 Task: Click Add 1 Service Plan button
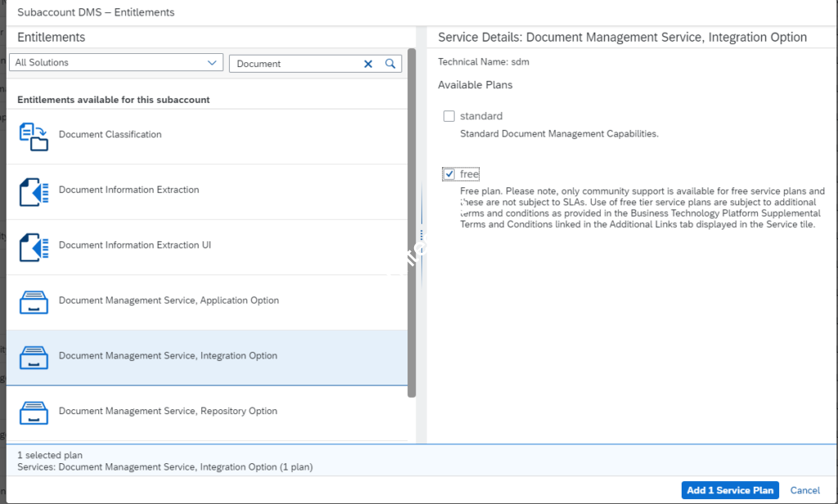pos(730,490)
